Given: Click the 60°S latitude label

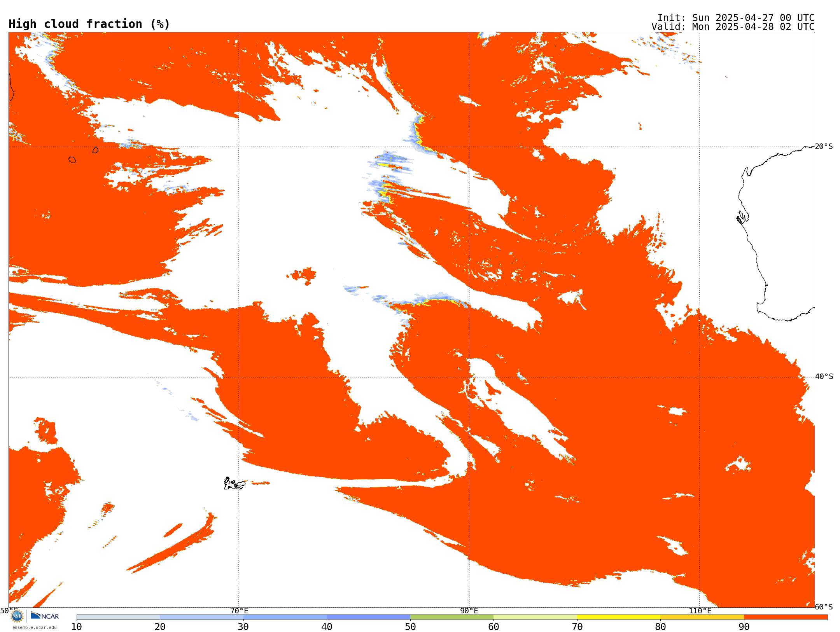Looking at the screenshot, I should click(x=824, y=607).
